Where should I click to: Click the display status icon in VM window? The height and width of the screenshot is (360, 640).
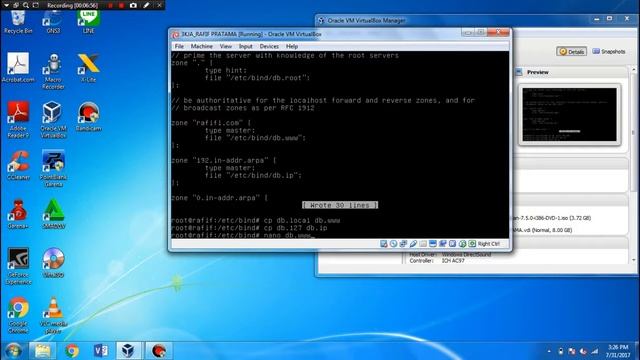click(433, 244)
